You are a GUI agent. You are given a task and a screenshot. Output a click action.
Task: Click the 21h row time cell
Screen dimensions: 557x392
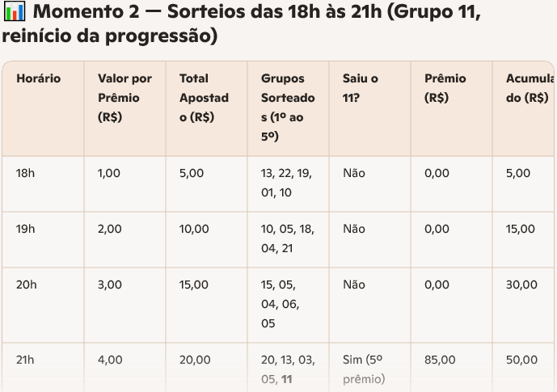coord(26,360)
